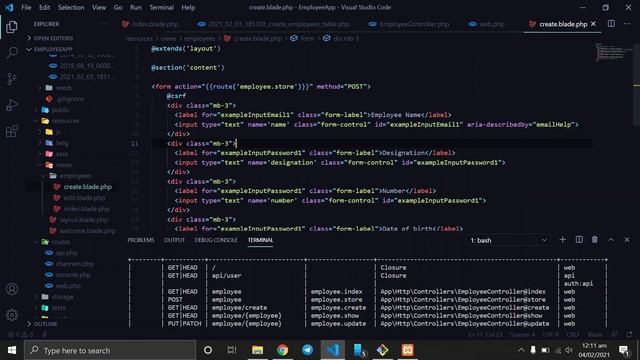The width and height of the screenshot is (640, 360).
Task: Open the Edit menu
Action: coord(44,7)
